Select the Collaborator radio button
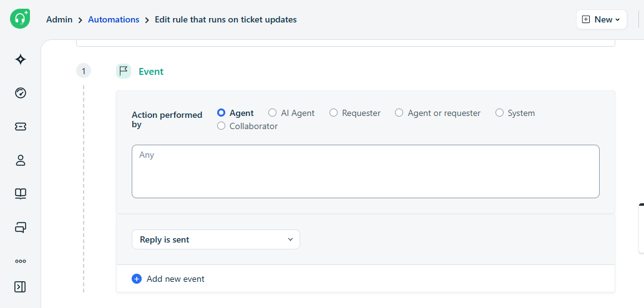Image resolution: width=644 pixels, height=308 pixels. click(x=221, y=126)
